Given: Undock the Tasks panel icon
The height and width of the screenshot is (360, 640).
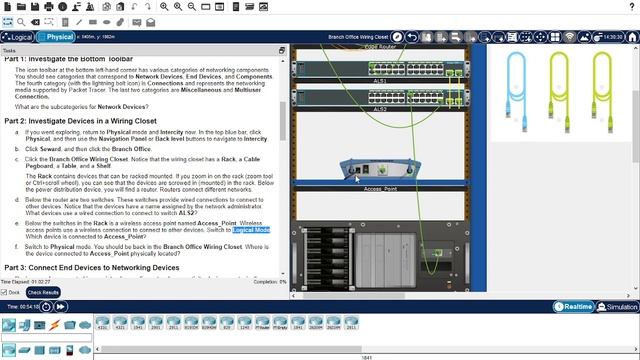Looking at the screenshot, I should (282, 50).
